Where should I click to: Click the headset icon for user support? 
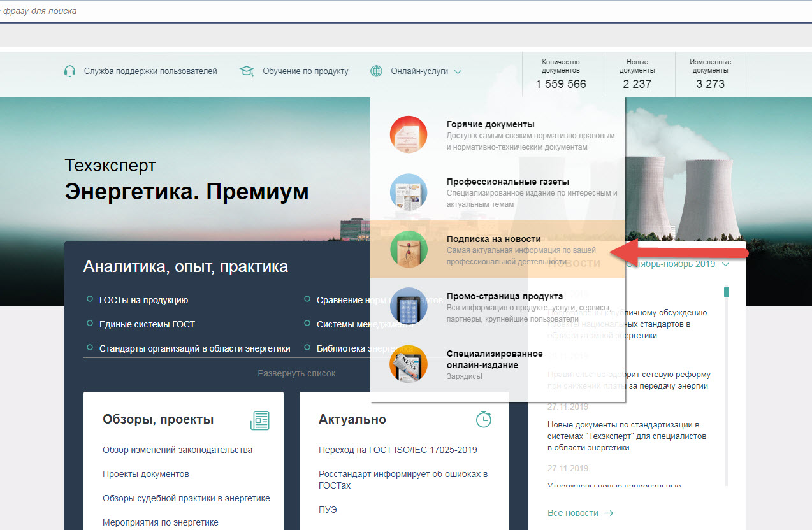[x=70, y=71]
